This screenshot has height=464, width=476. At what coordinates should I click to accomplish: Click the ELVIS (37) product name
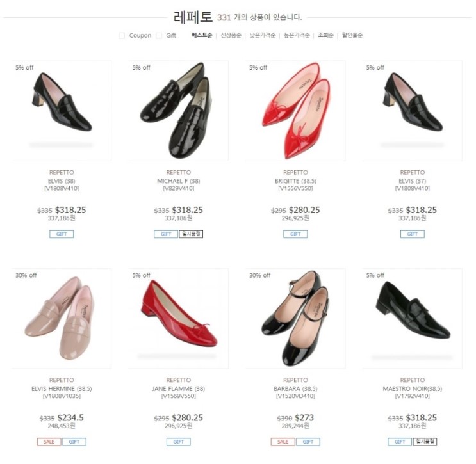pos(412,181)
